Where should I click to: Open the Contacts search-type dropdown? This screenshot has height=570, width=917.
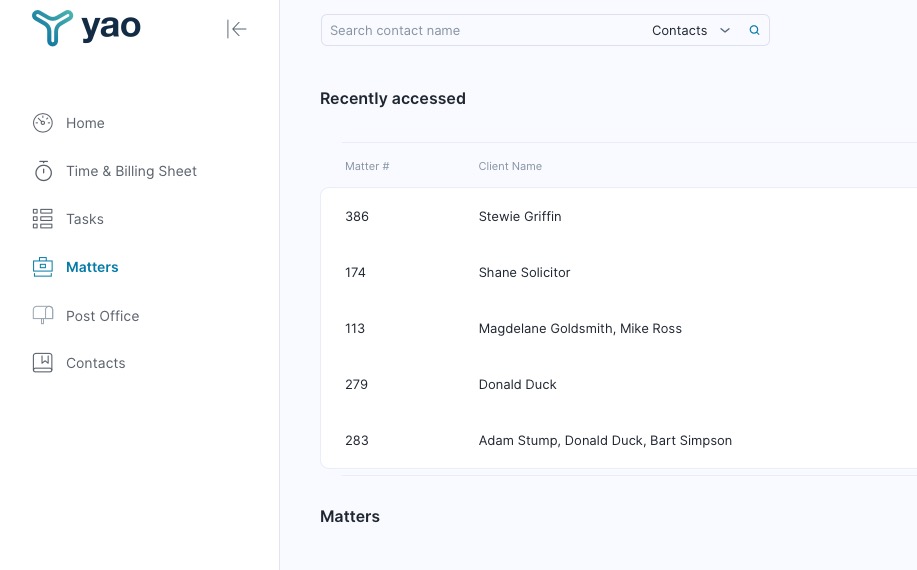pyautogui.click(x=691, y=30)
